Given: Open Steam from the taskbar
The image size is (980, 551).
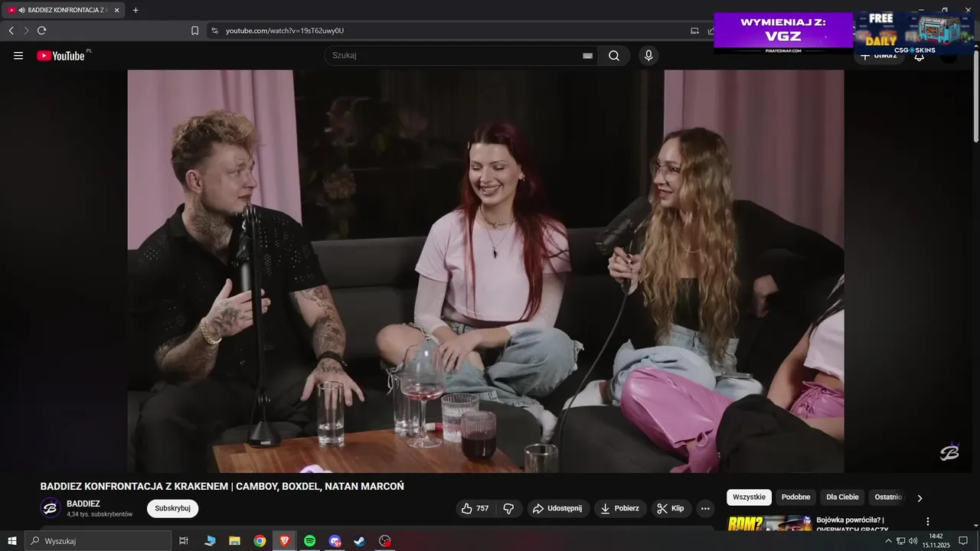Looking at the screenshot, I should 359,541.
